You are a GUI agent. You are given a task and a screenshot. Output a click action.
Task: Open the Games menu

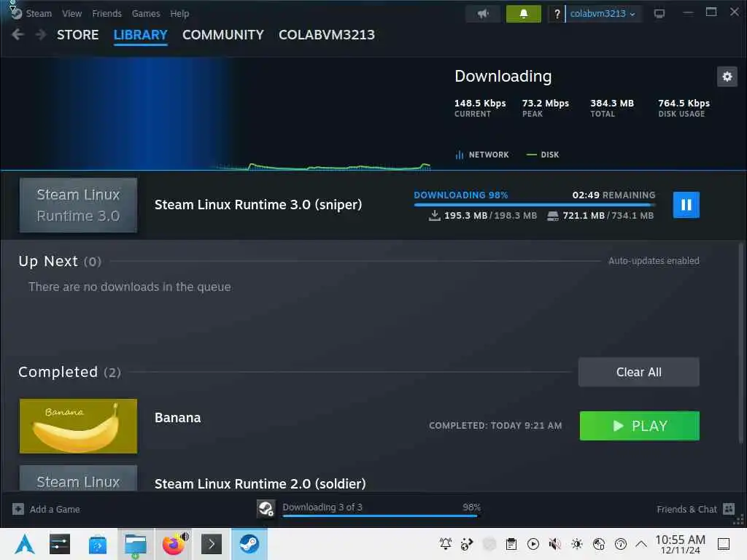[x=146, y=14]
